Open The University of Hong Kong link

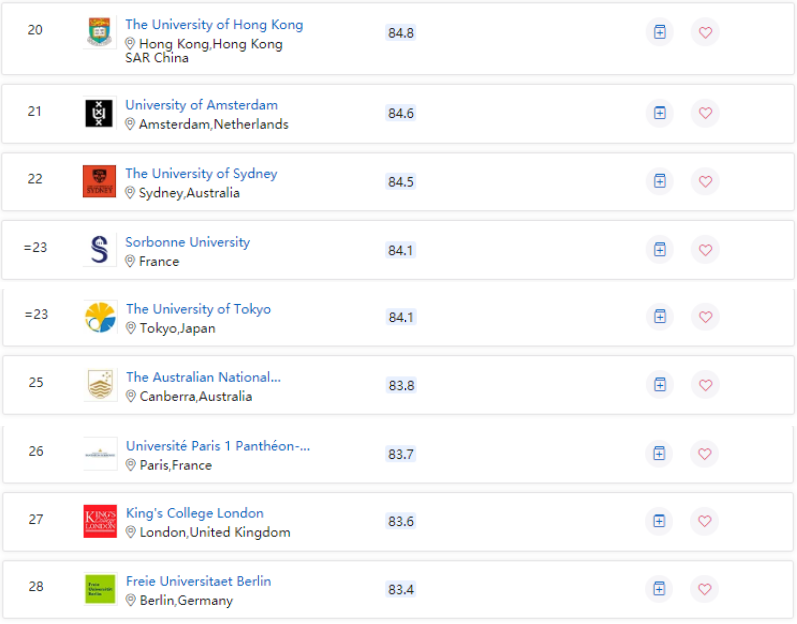tap(214, 25)
